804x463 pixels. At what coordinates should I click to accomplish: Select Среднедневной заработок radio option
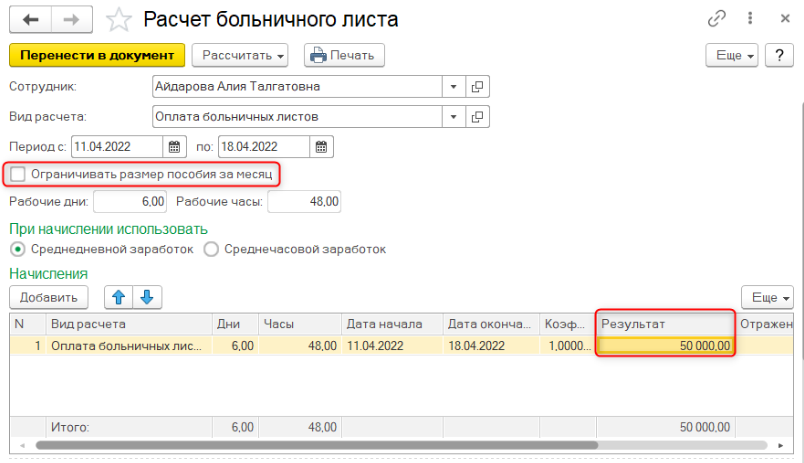tap(17, 249)
